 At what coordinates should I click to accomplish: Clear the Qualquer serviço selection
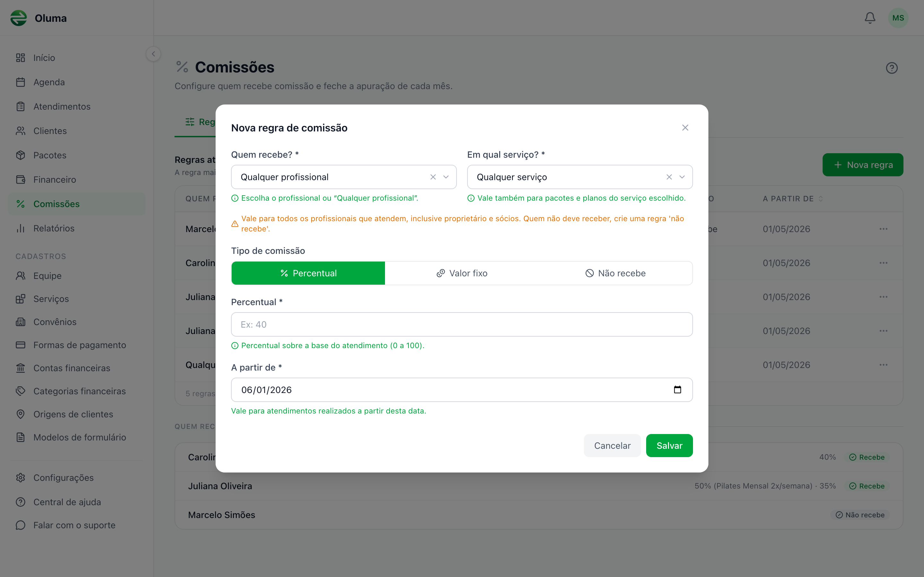click(x=669, y=177)
